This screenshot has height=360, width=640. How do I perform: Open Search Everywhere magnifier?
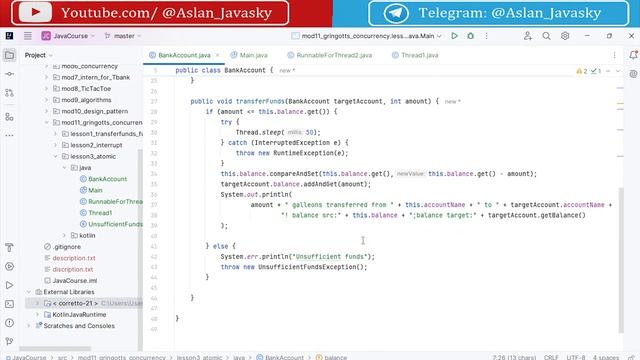coord(546,36)
